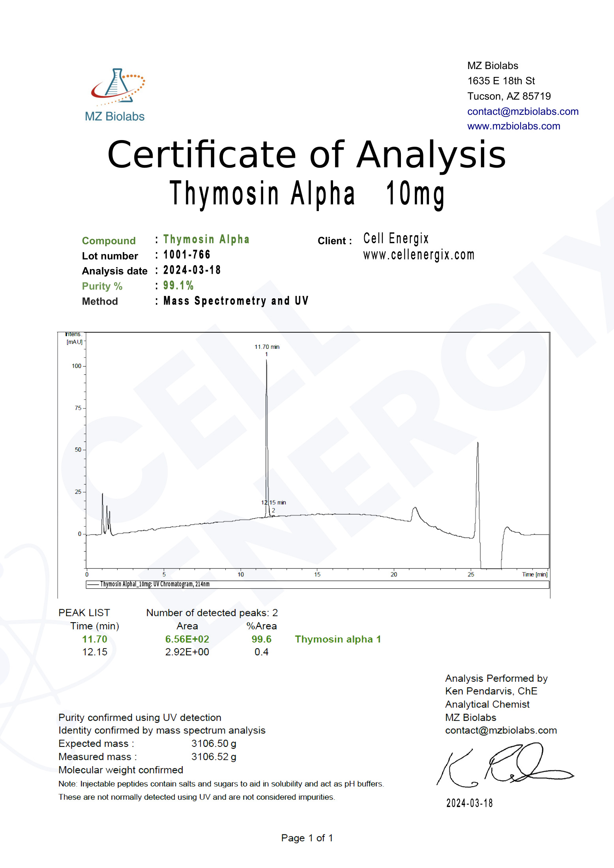
Task: Open the contact@mzbiolabs.com link in the header
Action: 523,112
